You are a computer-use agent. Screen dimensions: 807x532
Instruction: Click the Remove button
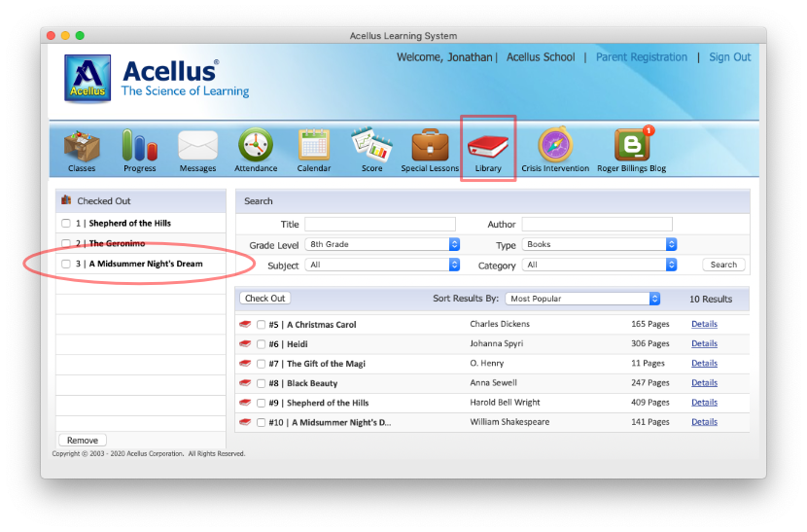point(83,441)
